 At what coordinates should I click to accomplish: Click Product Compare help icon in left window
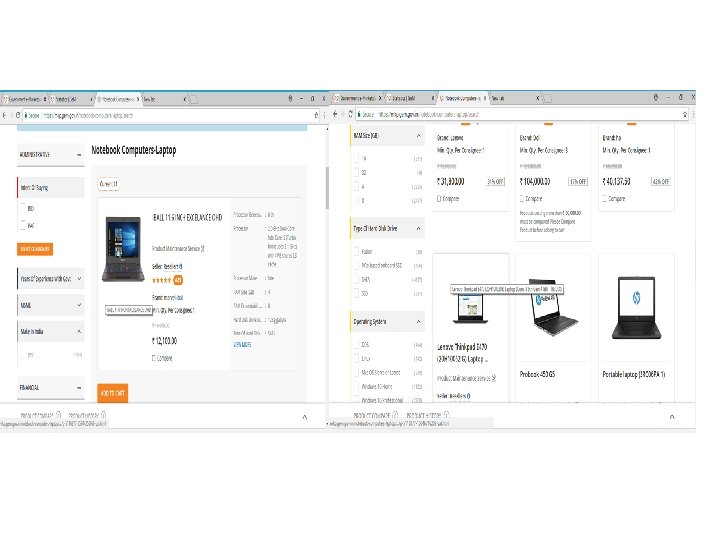tap(58, 415)
